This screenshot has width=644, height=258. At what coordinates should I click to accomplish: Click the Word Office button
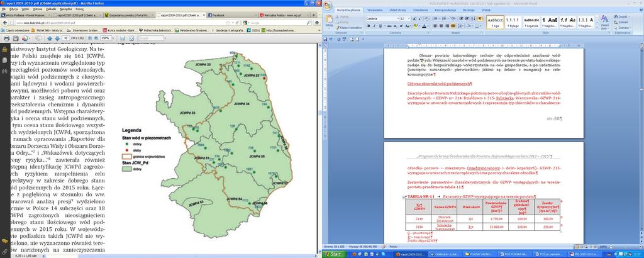click(x=327, y=6)
